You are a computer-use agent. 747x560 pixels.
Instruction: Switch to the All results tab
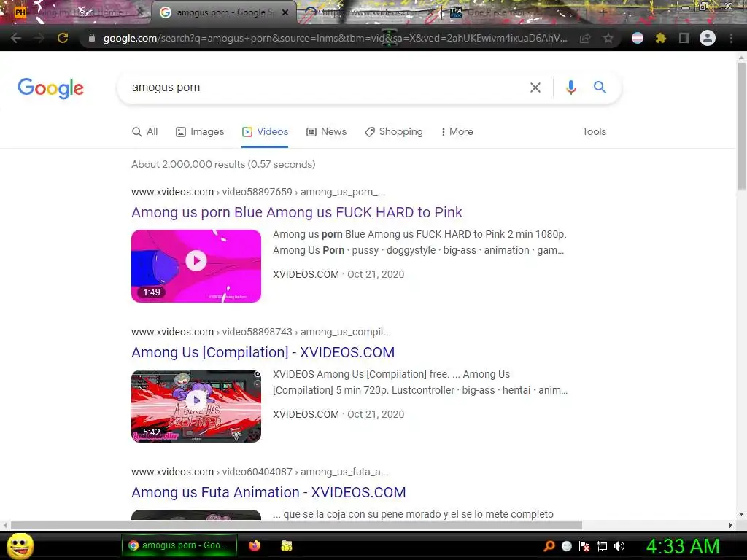tap(145, 132)
